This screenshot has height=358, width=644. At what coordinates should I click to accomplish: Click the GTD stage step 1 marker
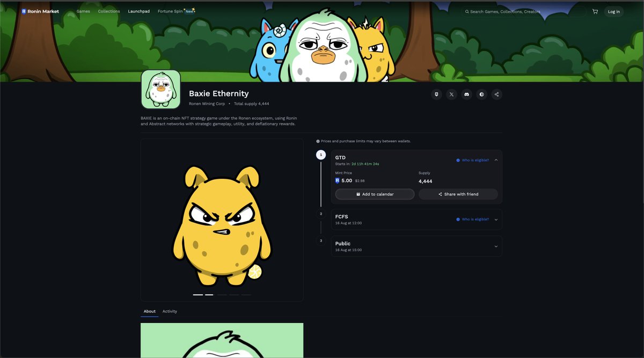pos(321,155)
